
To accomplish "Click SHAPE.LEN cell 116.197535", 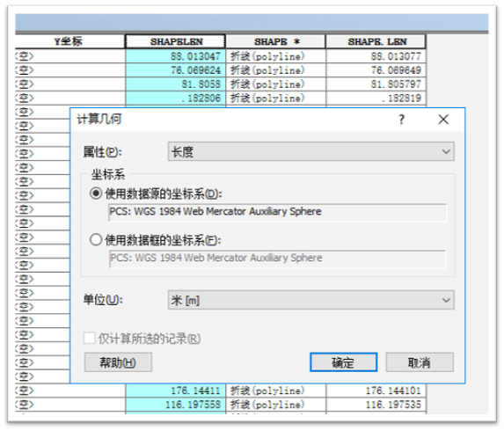I will (376, 405).
